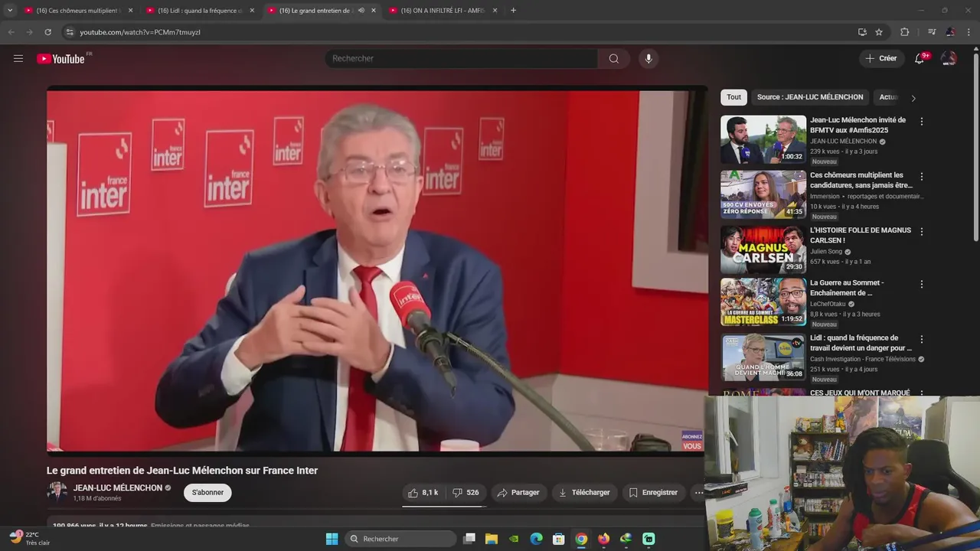This screenshot has width=980, height=551.
Task: Open File Explorer from taskbar
Action: click(492, 539)
